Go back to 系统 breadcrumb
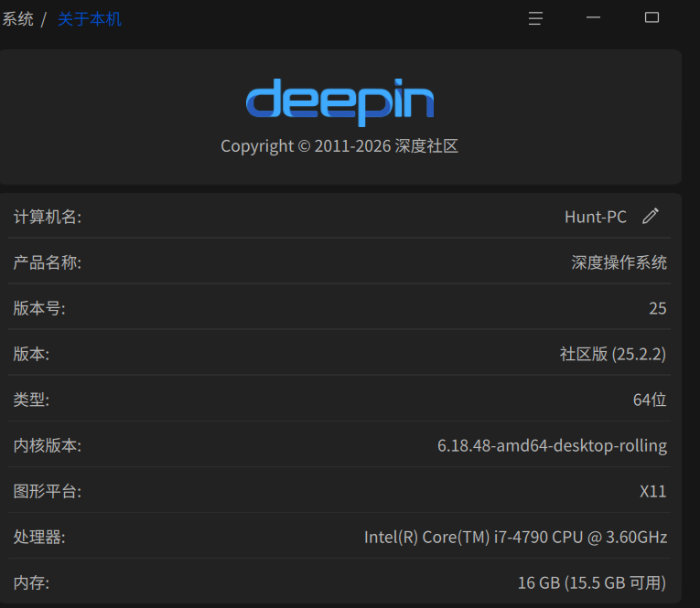Screen dimensions: 700x608 [17, 19]
